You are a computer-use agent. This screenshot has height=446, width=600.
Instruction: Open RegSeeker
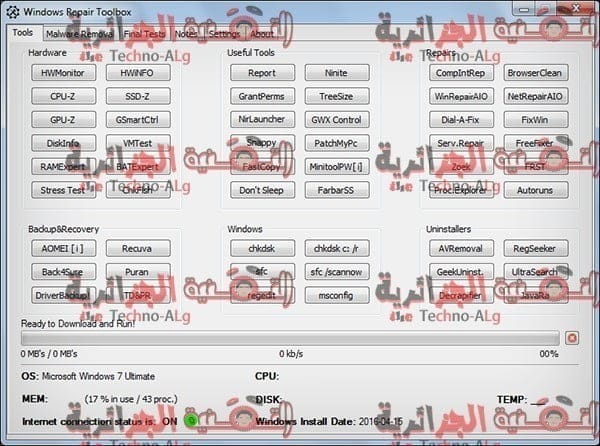coord(536,248)
